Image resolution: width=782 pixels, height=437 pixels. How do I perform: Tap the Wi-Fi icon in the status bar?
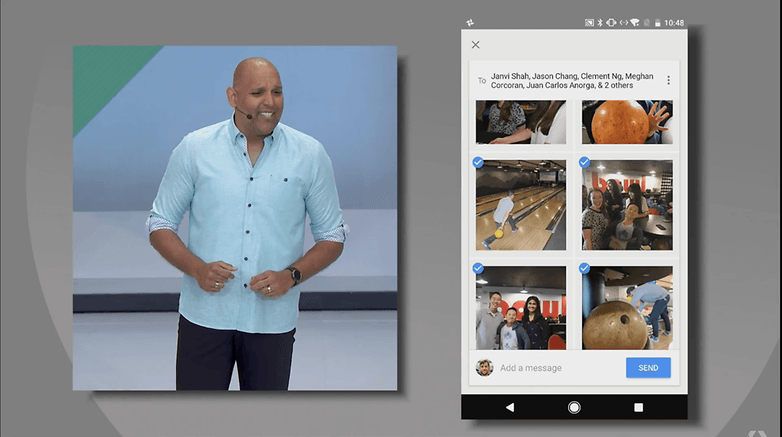click(x=635, y=22)
